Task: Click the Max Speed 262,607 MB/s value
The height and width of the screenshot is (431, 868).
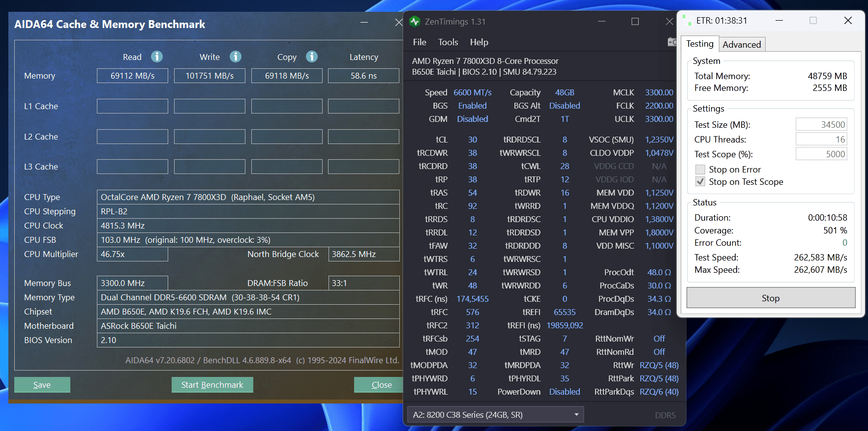Action: pos(820,270)
